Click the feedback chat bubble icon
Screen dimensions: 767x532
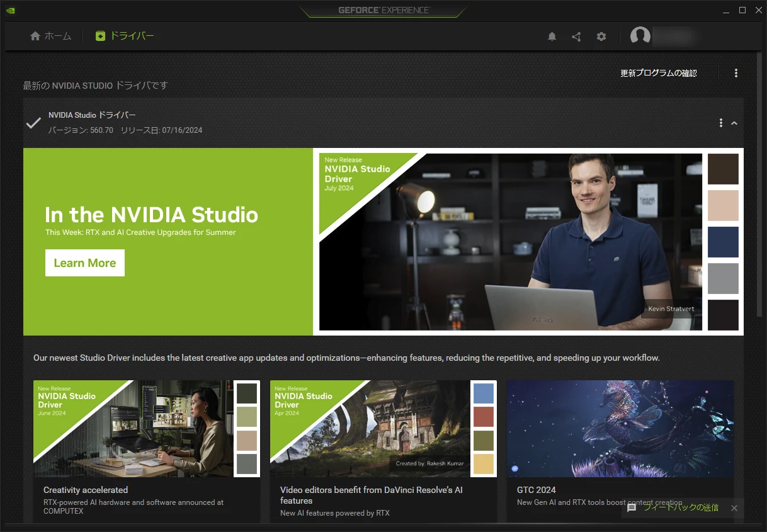632,507
